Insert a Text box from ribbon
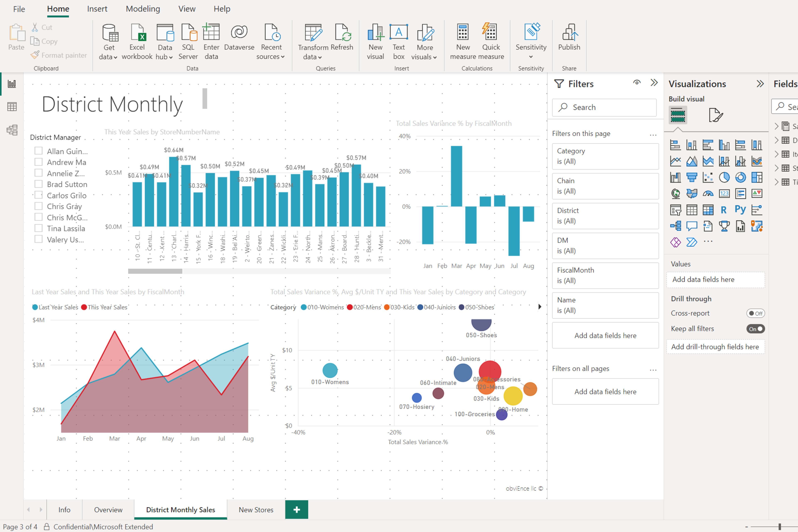The image size is (798, 532). tap(399, 42)
